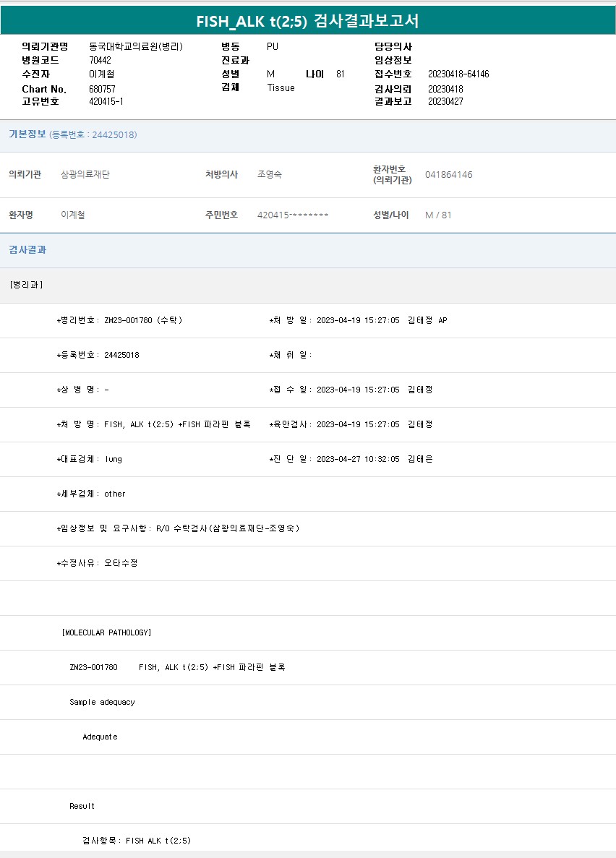Click the [병리과] department row
The height and width of the screenshot is (858, 616).
27,285
